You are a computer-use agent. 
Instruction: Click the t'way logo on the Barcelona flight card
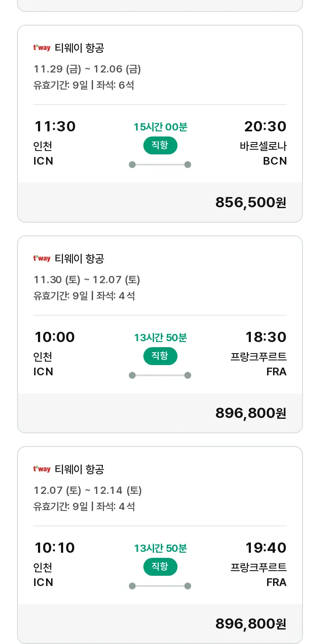point(42,48)
